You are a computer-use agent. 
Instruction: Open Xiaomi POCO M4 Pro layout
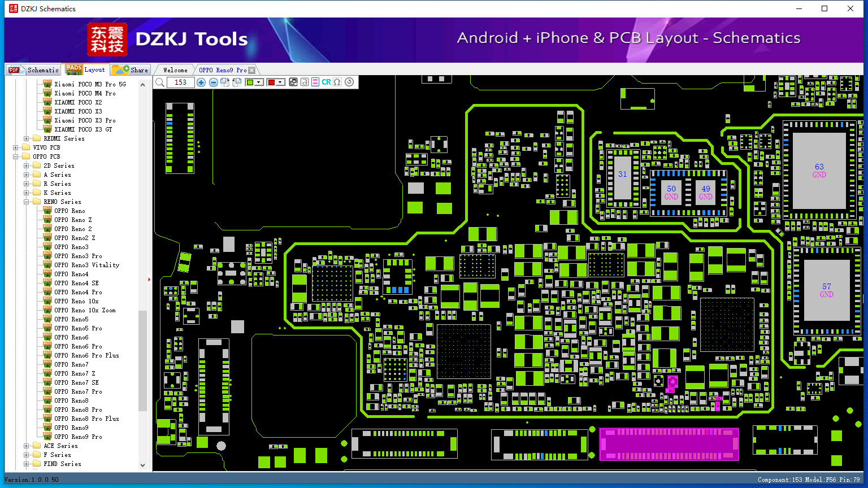(x=85, y=93)
